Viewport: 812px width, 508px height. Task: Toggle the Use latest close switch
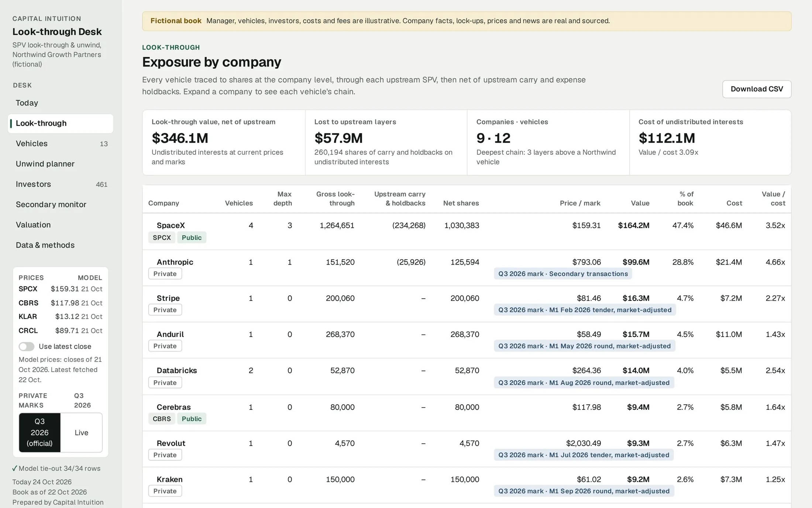click(26, 346)
